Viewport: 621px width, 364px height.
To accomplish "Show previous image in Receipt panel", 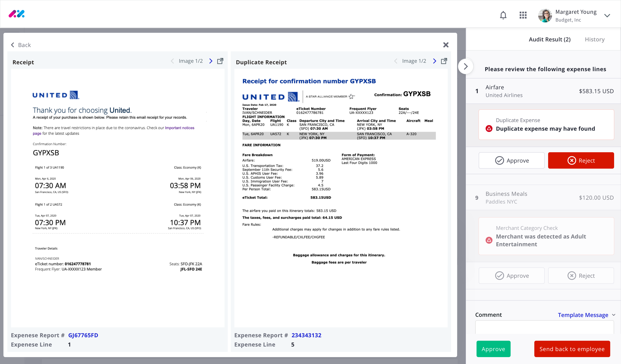I will 172,61.
